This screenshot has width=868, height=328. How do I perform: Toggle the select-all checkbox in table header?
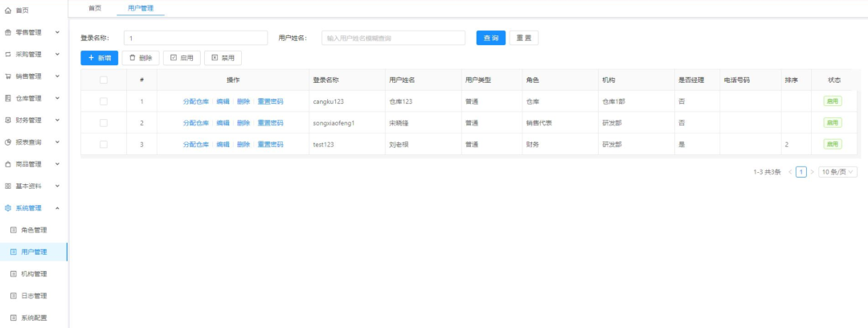[x=103, y=80]
